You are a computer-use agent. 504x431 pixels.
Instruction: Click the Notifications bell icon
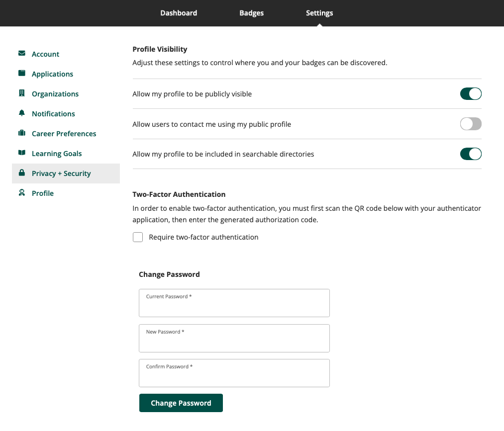(x=22, y=113)
